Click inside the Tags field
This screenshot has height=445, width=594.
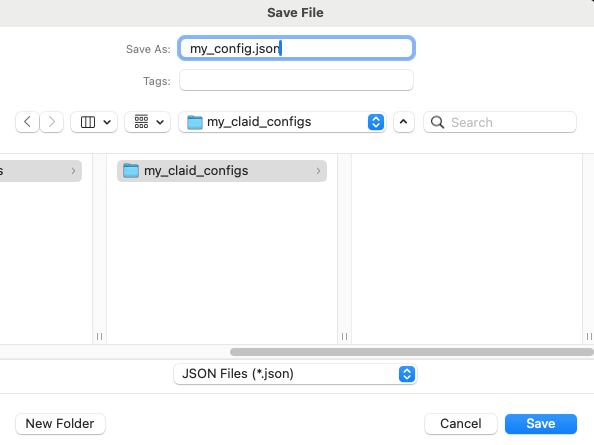297,80
